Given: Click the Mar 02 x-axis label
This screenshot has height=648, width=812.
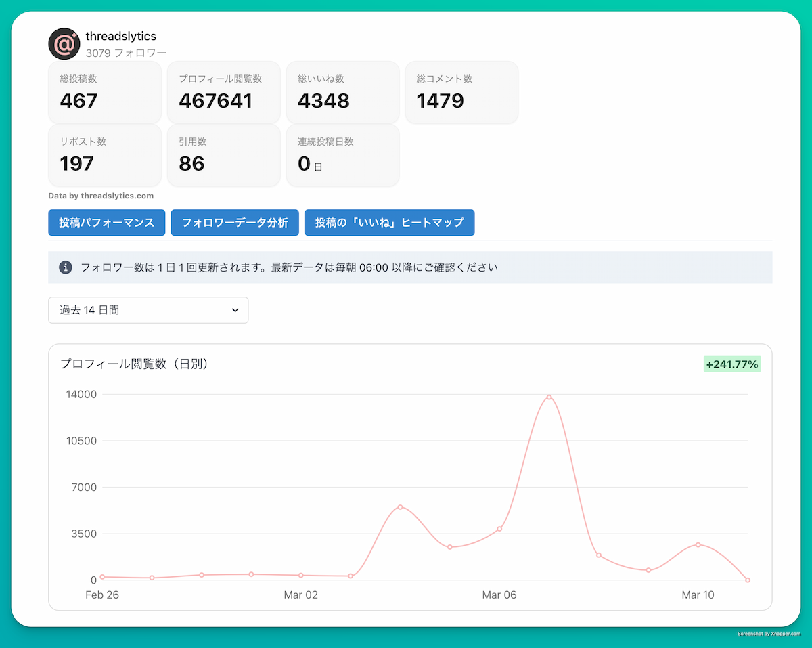Looking at the screenshot, I should 300,595.
